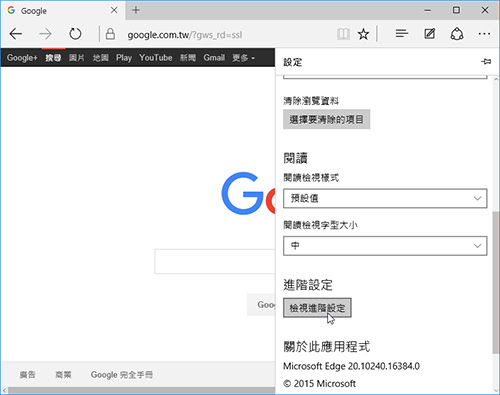
Task: Click the 商業 footer link
Action: click(x=63, y=375)
